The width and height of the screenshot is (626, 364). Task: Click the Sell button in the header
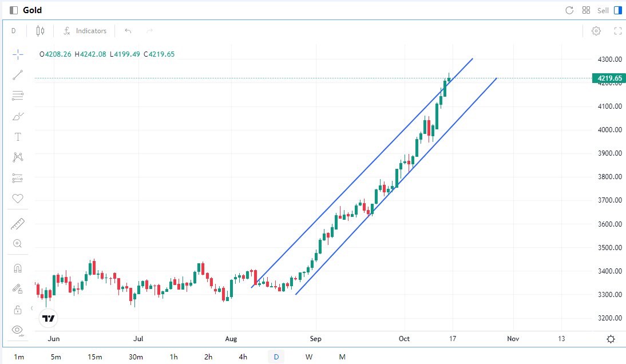[x=603, y=10]
